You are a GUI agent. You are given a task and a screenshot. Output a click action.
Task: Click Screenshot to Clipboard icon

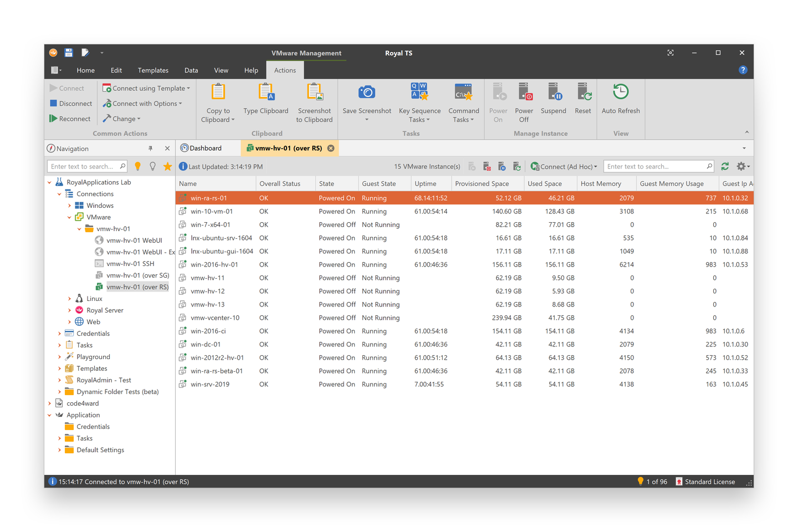[x=314, y=93]
